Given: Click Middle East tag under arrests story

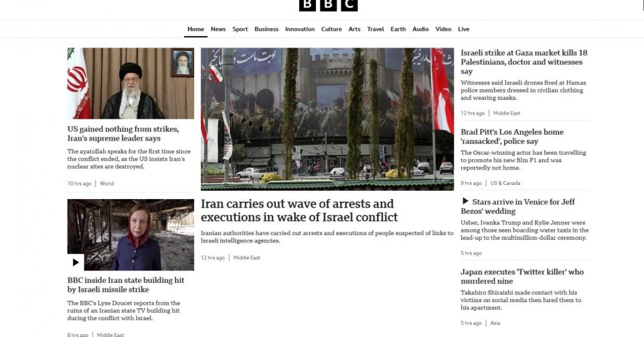Looking at the screenshot, I should pos(247,258).
